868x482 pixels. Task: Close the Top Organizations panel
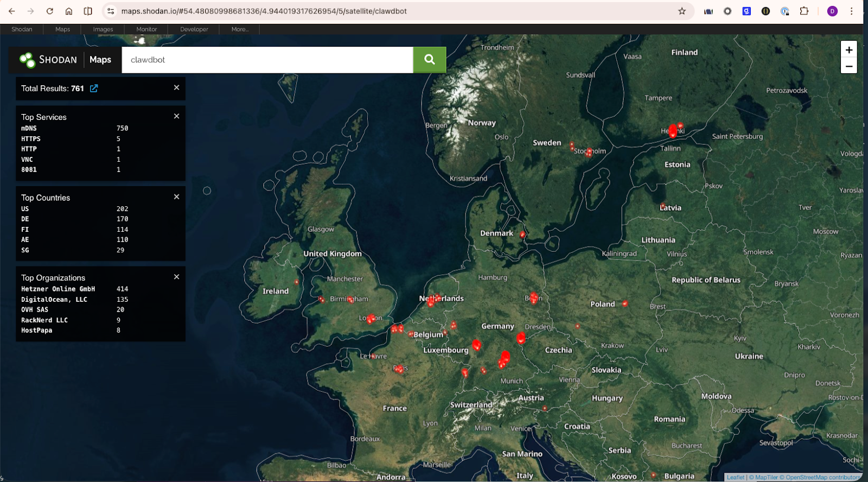176,277
